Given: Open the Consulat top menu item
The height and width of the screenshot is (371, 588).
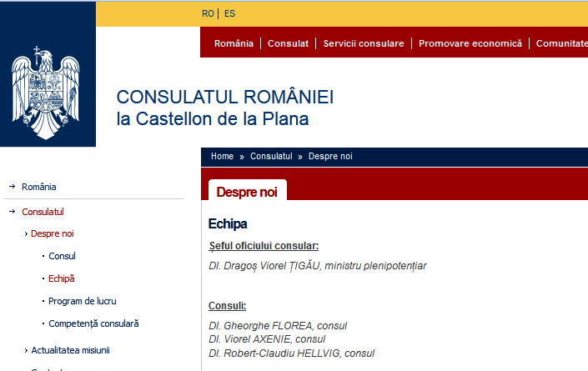Looking at the screenshot, I should pyautogui.click(x=288, y=43).
